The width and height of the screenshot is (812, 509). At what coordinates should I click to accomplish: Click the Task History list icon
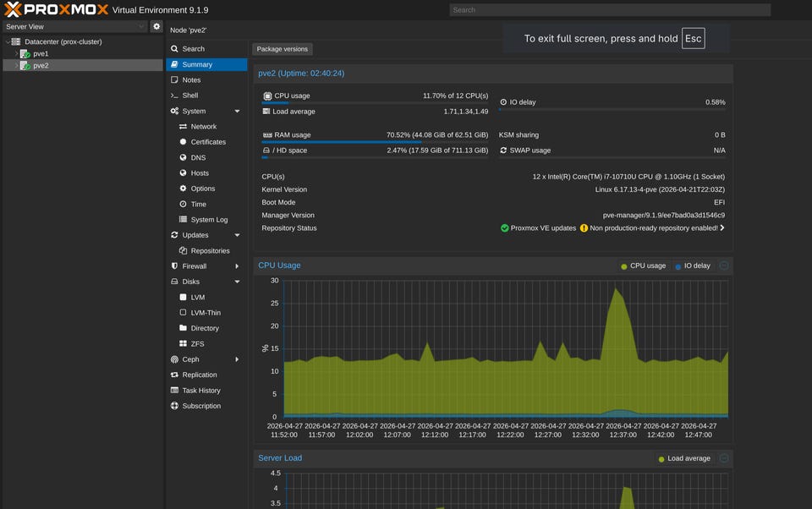tap(174, 391)
